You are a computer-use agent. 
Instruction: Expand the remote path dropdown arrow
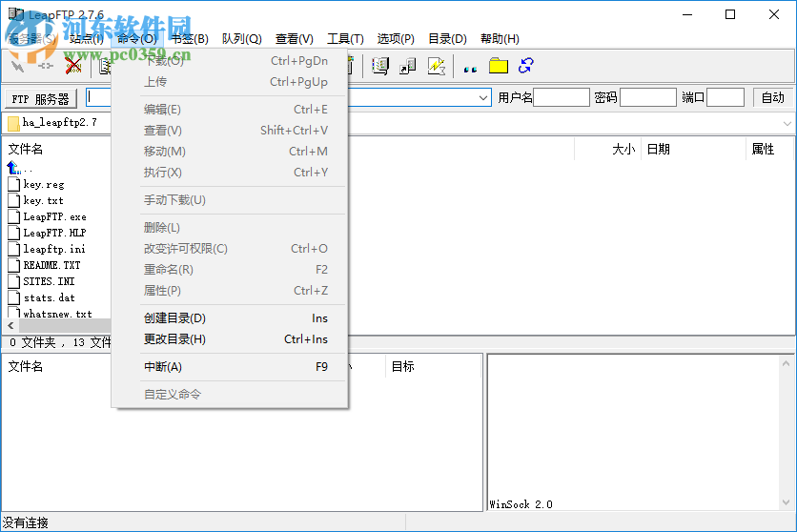(x=787, y=123)
